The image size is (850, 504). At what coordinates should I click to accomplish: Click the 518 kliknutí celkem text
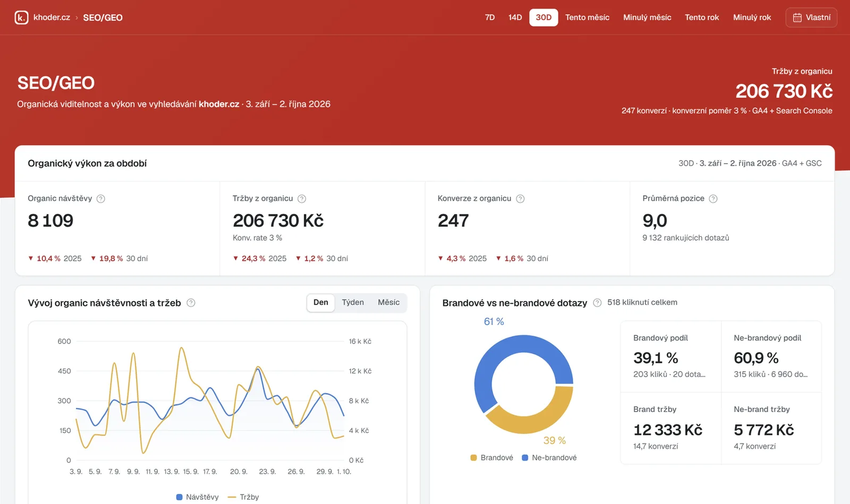[x=642, y=302]
